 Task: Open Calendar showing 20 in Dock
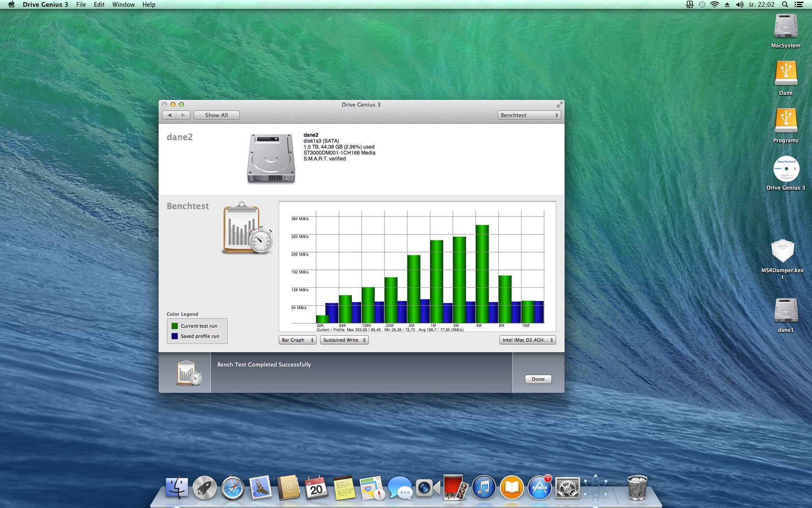(x=316, y=488)
